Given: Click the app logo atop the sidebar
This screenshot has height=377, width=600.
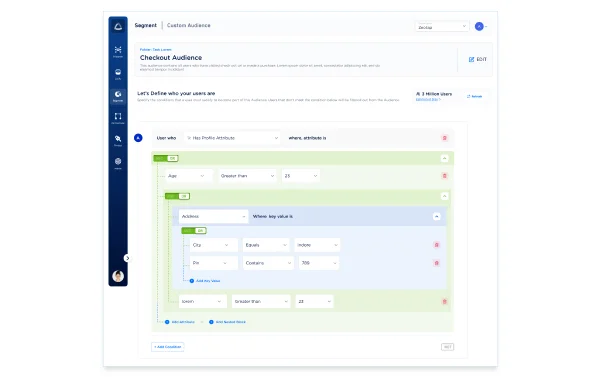Looking at the screenshot, I should pyautogui.click(x=118, y=26).
